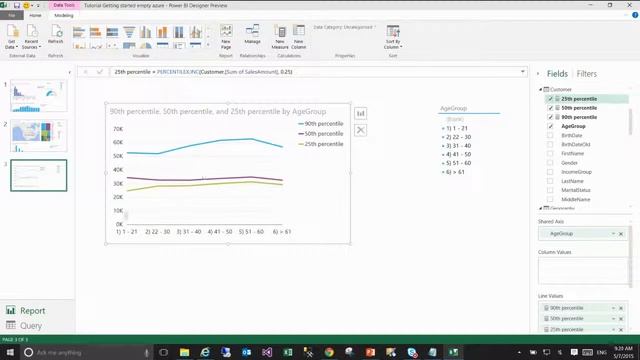This screenshot has height=360, width=640.
Task: Open Manage Relationships
Action: (252, 34)
